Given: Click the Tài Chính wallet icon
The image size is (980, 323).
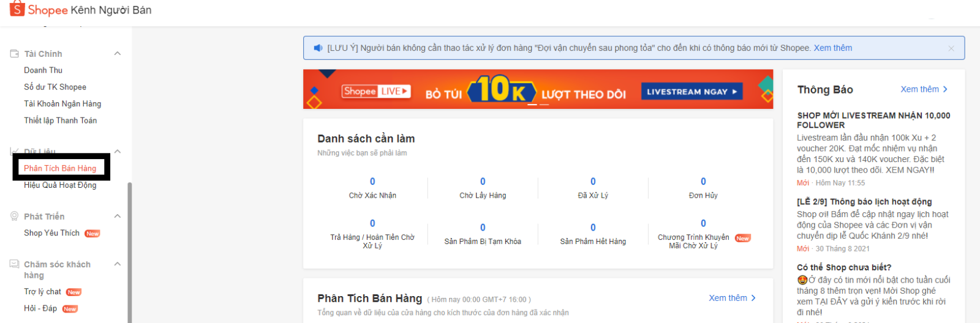Looking at the screenshot, I should [x=14, y=54].
